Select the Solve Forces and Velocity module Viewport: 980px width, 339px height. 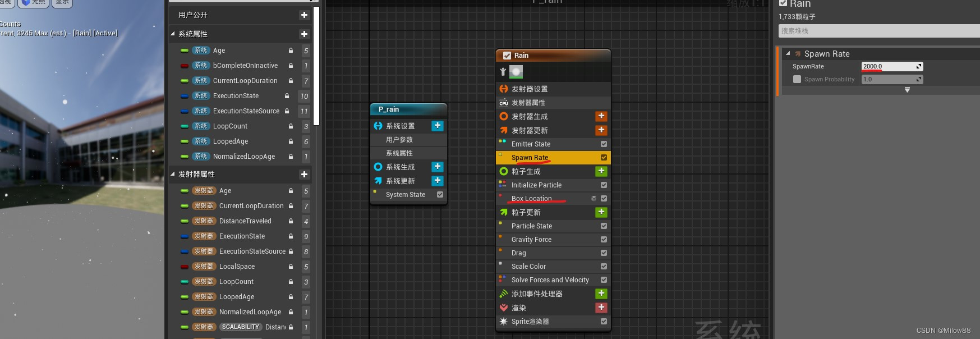[553, 280]
